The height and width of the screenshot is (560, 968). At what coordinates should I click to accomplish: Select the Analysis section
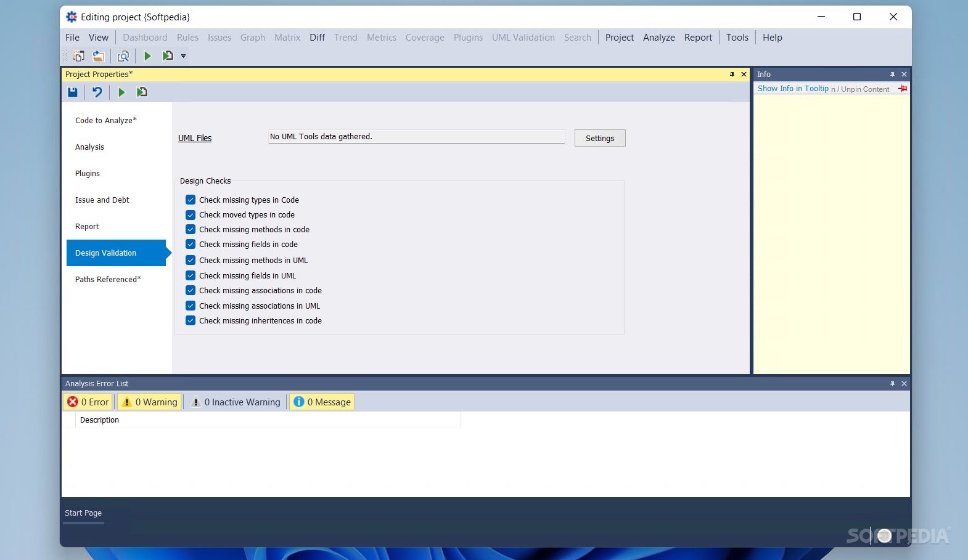point(116,147)
